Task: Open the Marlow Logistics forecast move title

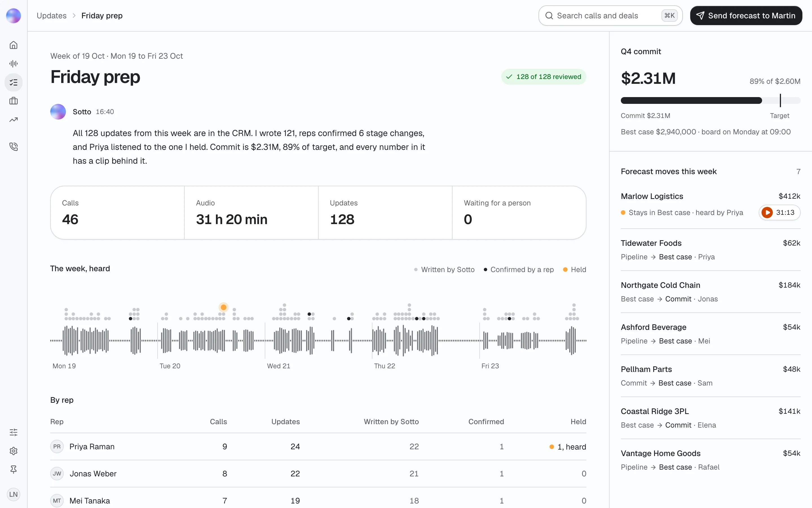Action: (652, 196)
